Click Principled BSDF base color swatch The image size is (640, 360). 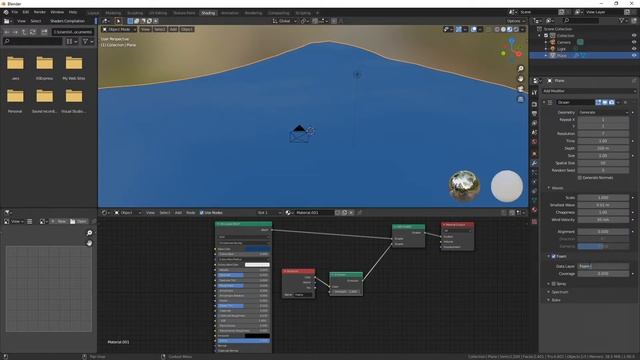(x=257, y=249)
